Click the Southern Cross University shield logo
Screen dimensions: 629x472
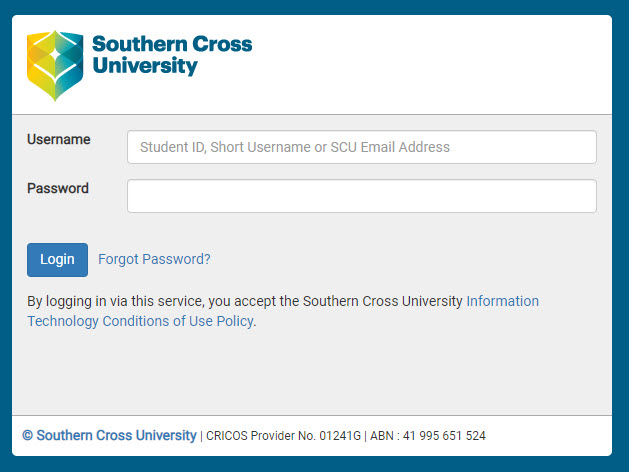click(55, 65)
